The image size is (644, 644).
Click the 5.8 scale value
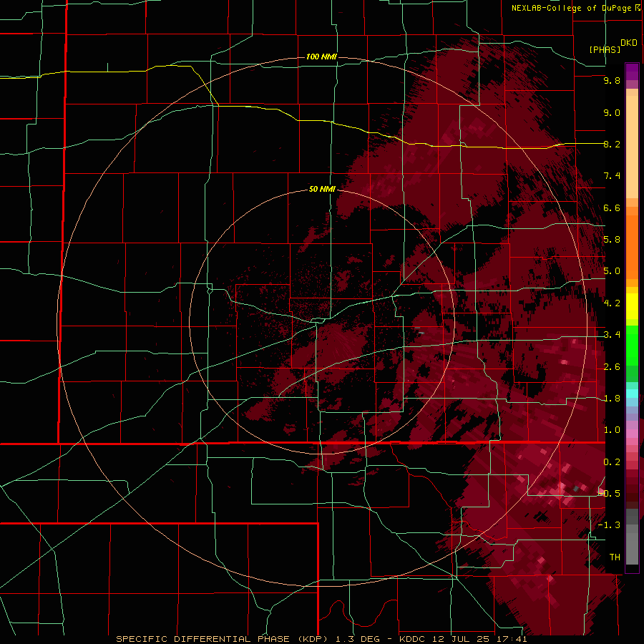coord(612,240)
